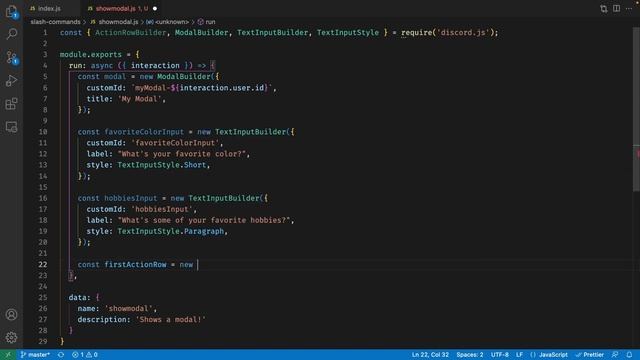Open the Extensions view icon
640x360 pixels.
coord(11,104)
